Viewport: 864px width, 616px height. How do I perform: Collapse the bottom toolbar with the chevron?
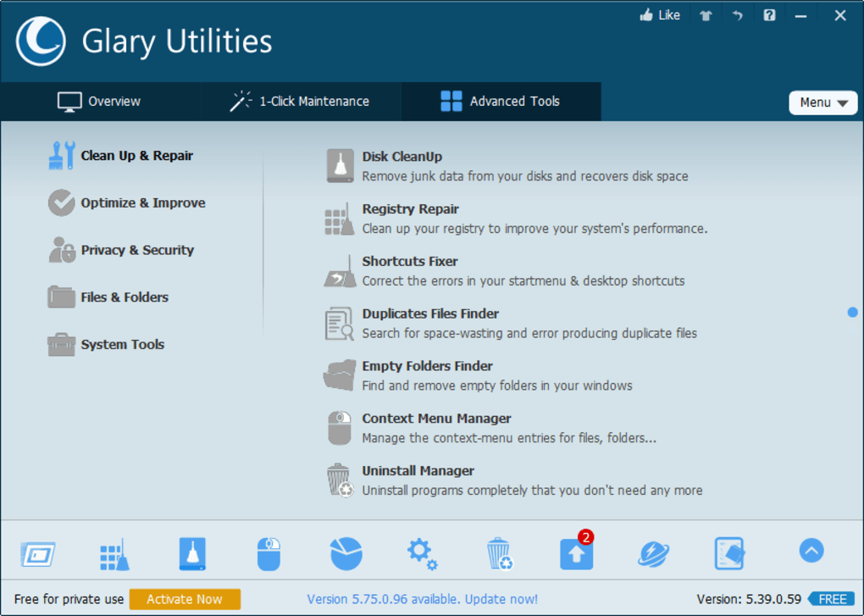tap(810, 551)
